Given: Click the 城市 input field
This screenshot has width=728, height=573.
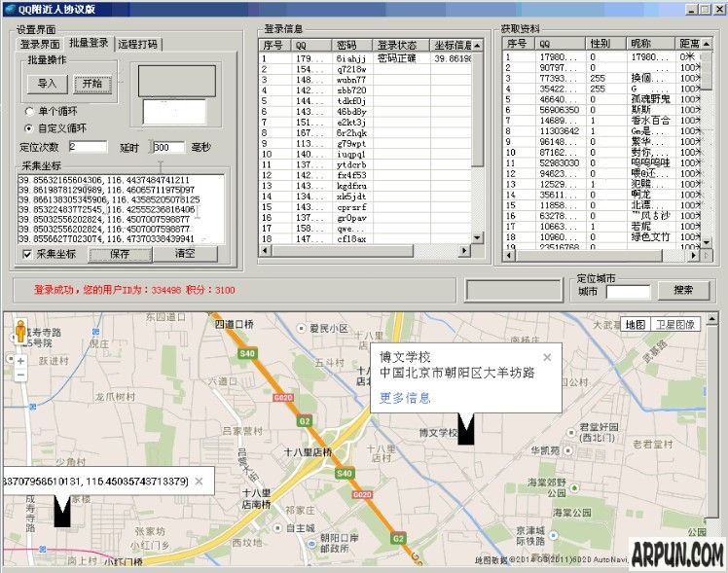Looking at the screenshot, I should pyautogui.click(x=628, y=292).
